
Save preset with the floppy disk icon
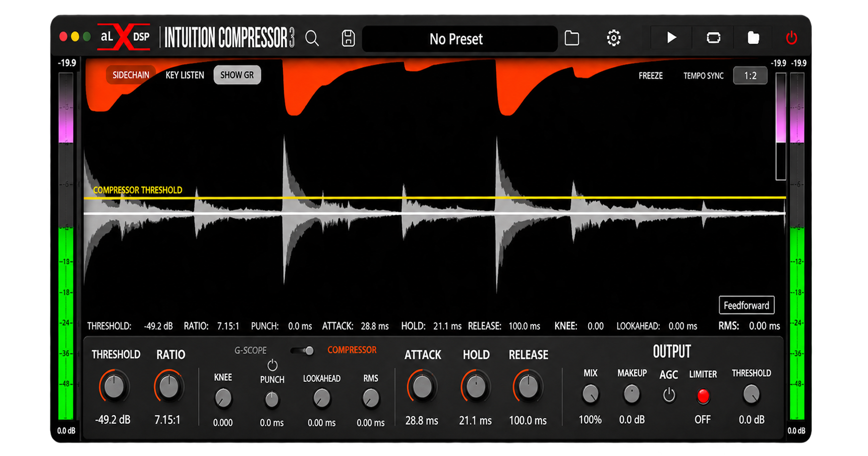click(x=348, y=38)
